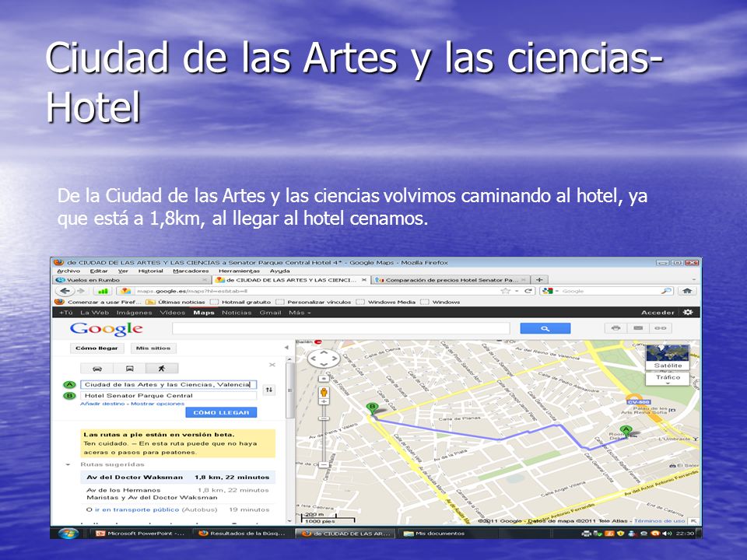The image size is (747, 560).
Task: Collapse the Rutas sugeridas section
Action: (x=68, y=464)
